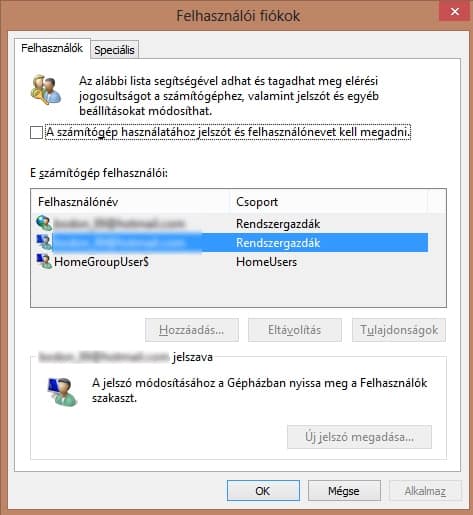Close the Felhasználói fiókok dialog
The image size is (473, 515).
(454, 12)
